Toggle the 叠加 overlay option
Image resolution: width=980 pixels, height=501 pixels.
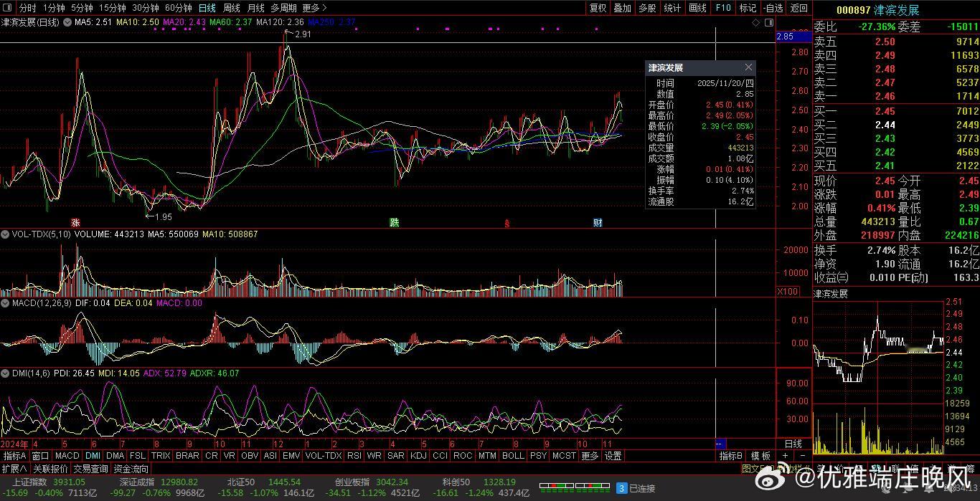pos(622,8)
